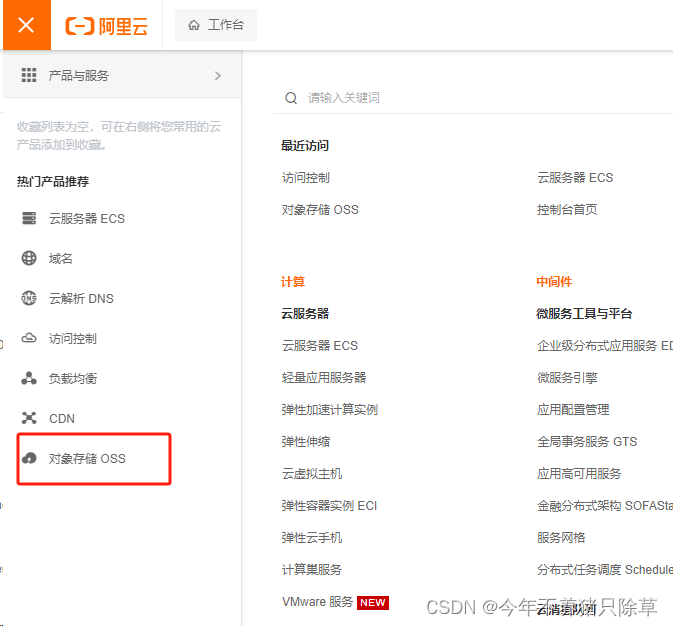This screenshot has height=626, width=673.
Task: Click the cloud icon for 访问控制
Action: click(29, 338)
